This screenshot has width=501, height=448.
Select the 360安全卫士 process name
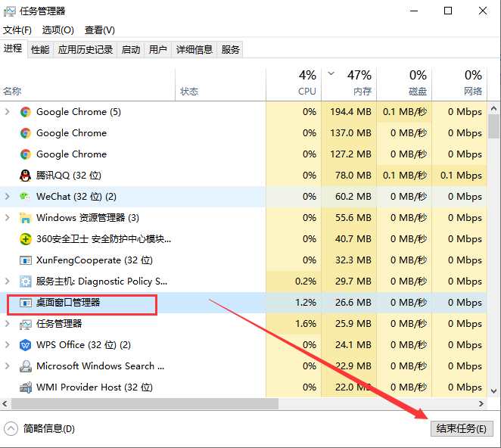pyautogui.click(x=104, y=239)
